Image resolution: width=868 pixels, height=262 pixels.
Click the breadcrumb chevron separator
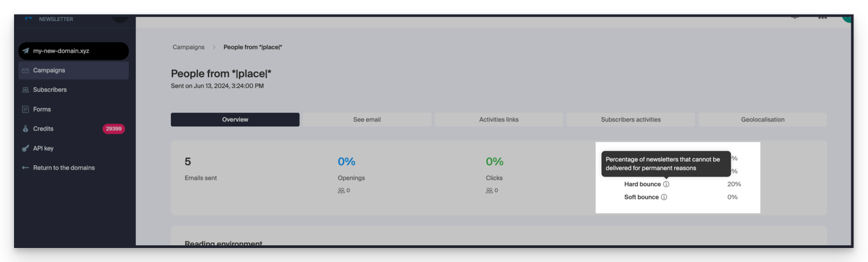coord(214,47)
